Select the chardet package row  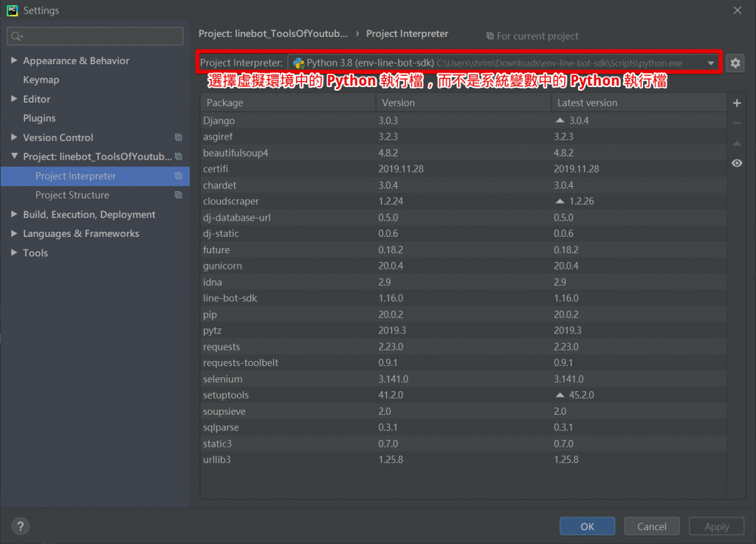(x=464, y=185)
